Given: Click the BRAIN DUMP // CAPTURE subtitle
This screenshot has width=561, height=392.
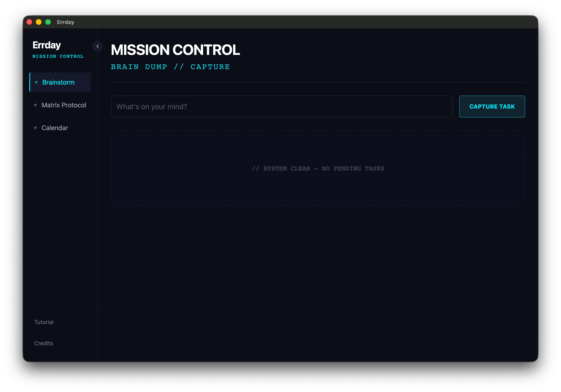Looking at the screenshot, I should pyautogui.click(x=170, y=67).
